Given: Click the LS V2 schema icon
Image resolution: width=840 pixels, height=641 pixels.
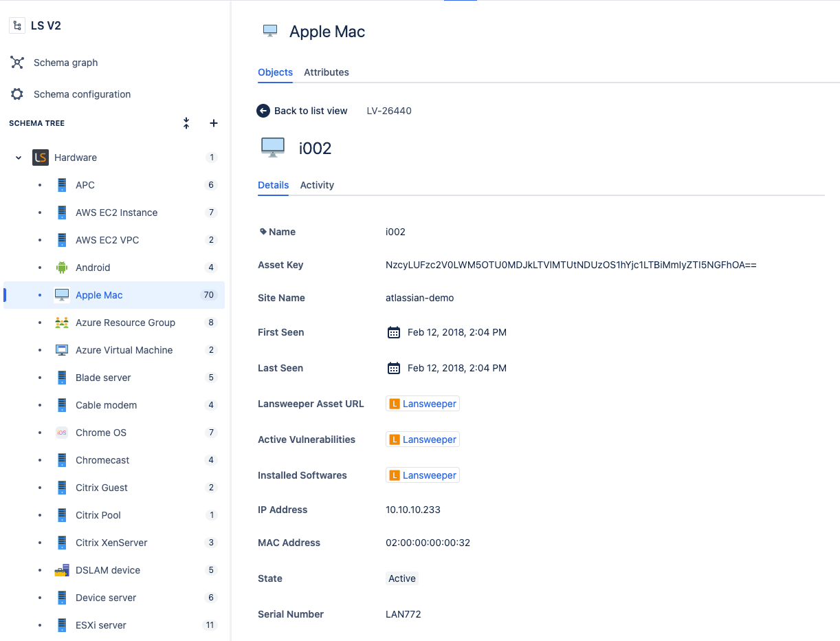Looking at the screenshot, I should click(17, 26).
